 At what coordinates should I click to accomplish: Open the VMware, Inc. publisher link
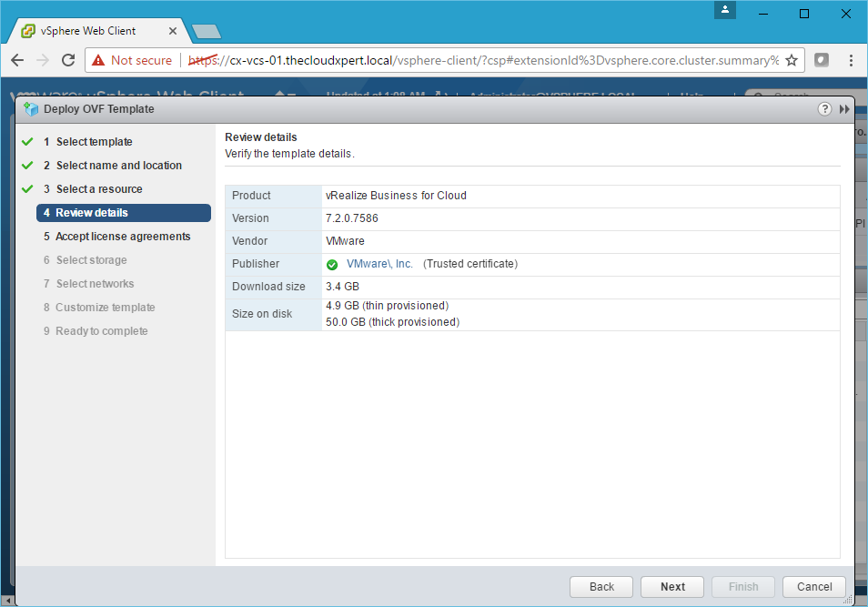click(379, 264)
